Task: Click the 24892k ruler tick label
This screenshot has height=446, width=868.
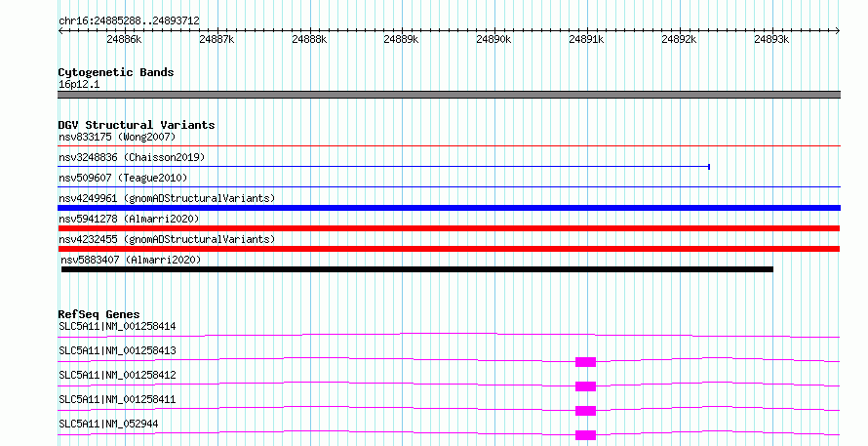Action: [x=679, y=39]
